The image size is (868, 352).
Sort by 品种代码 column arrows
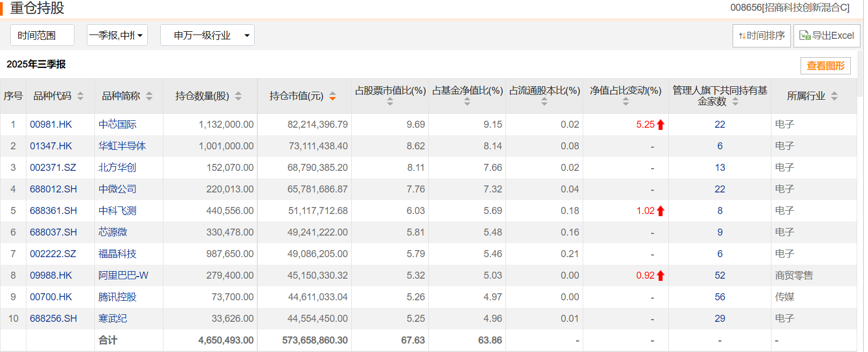click(x=80, y=96)
